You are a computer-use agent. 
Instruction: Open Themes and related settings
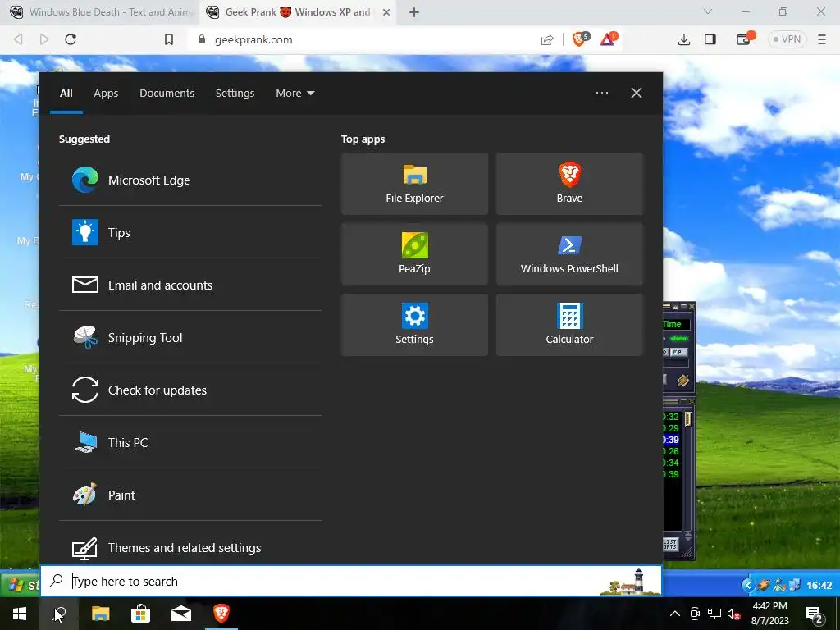[x=189, y=547]
